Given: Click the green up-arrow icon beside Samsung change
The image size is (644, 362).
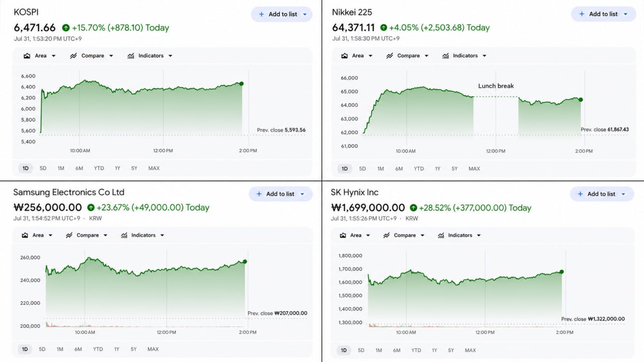Looking at the screenshot, I should tap(91, 207).
